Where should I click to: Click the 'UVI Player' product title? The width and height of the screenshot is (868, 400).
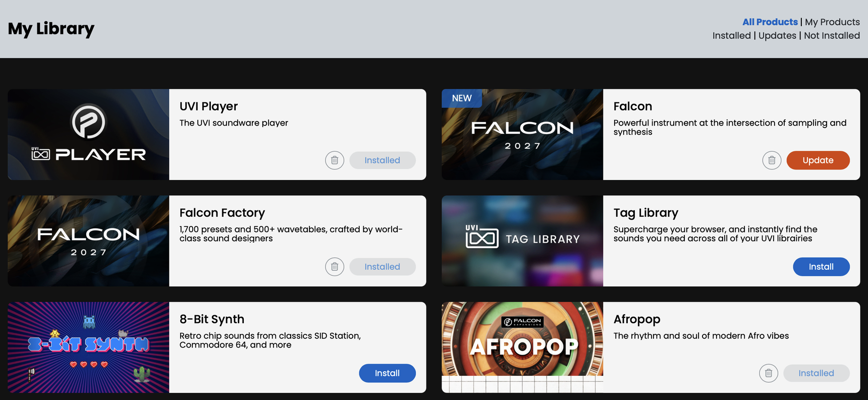pyautogui.click(x=208, y=106)
